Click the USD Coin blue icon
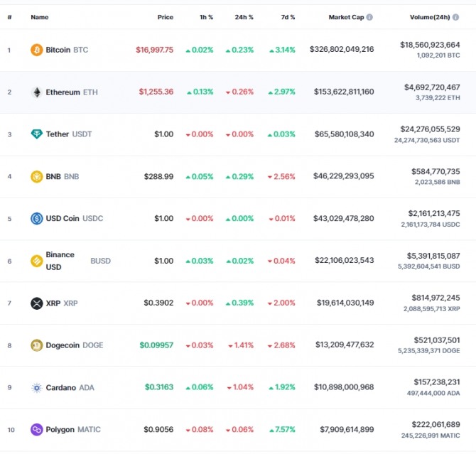Image resolution: width=476 pixels, height=454 pixels. [x=37, y=218]
